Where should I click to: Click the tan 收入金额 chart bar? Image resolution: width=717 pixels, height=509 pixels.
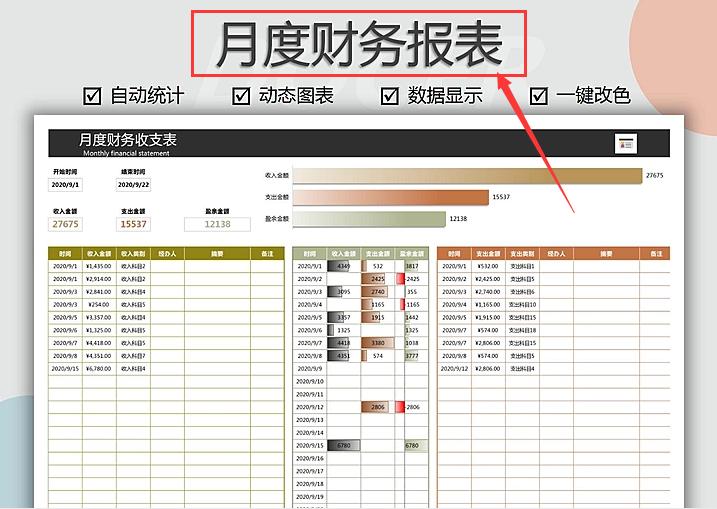tap(467, 176)
